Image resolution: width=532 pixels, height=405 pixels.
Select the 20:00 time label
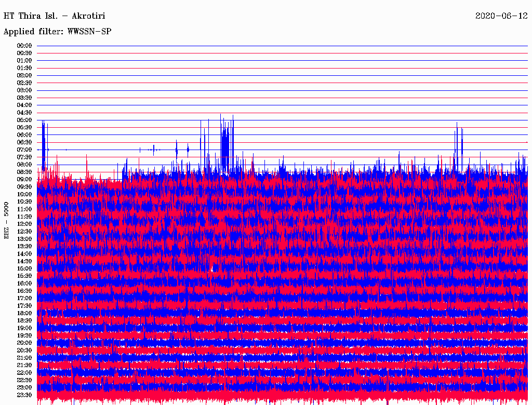(24, 343)
